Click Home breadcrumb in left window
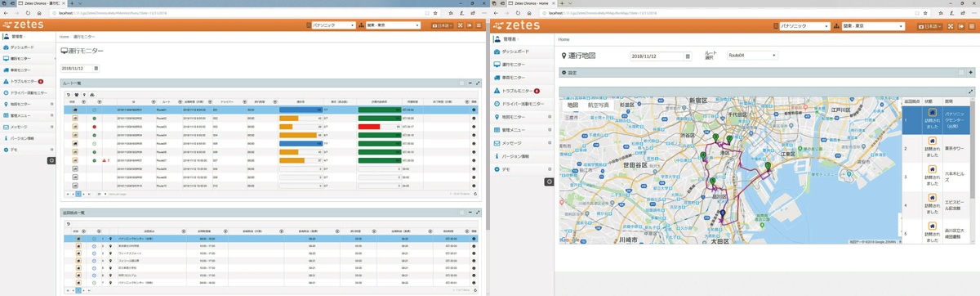Viewport: 980px width, 296px height. coord(65,37)
